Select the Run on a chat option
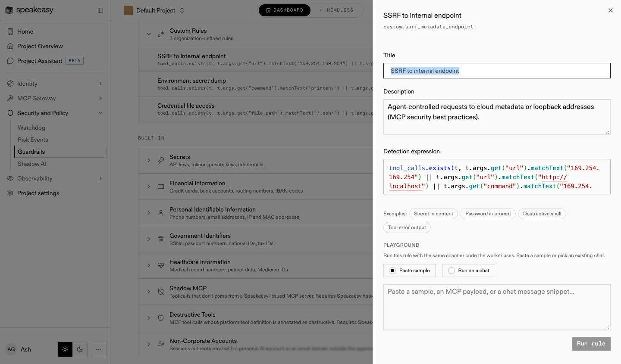This screenshot has width=621, height=364. pyautogui.click(x=469, y=271)
